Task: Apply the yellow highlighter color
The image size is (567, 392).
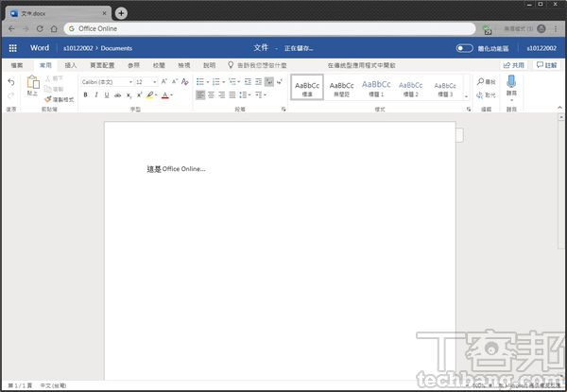Action: tap(149, 95)
